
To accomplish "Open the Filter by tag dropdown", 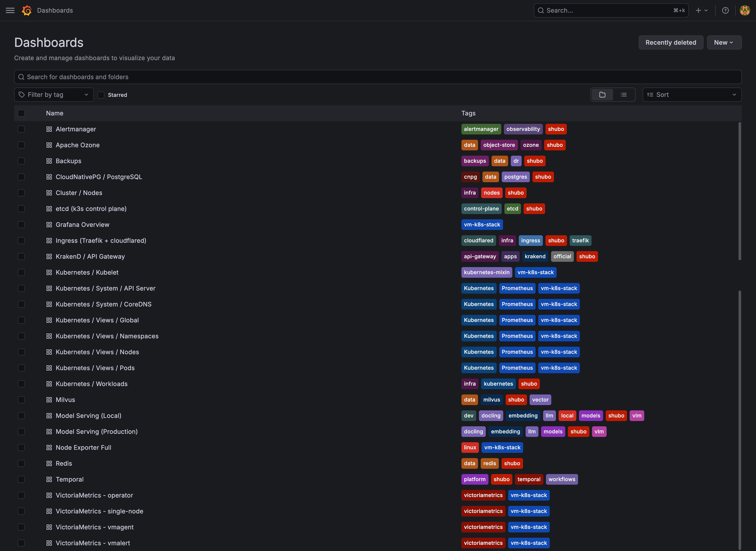I will click(54, 95).
